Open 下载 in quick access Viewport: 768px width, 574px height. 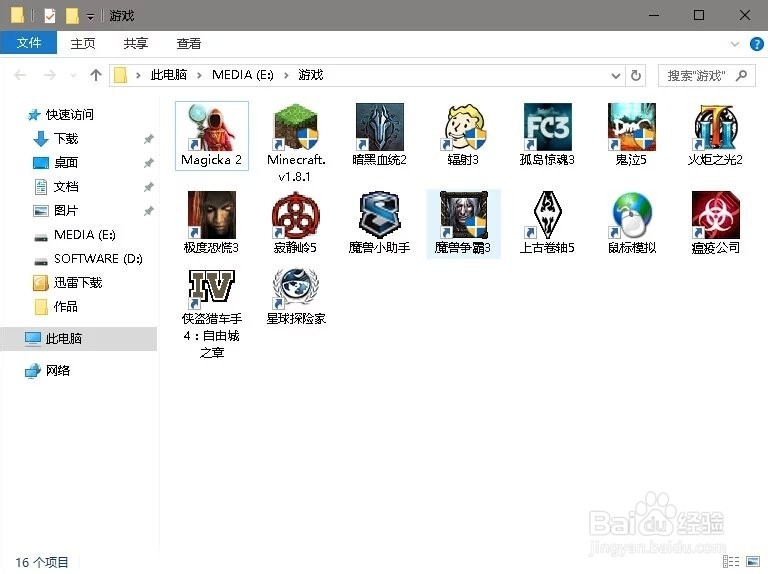66,139
